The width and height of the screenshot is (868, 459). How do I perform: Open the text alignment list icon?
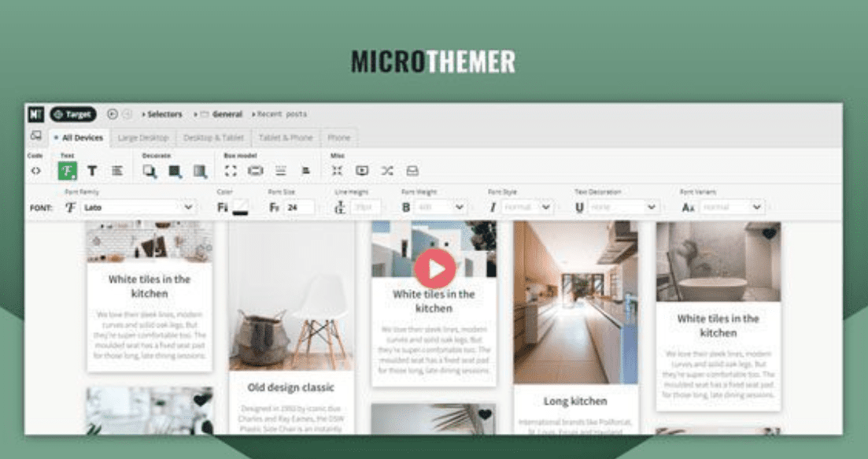coord(117,171)
